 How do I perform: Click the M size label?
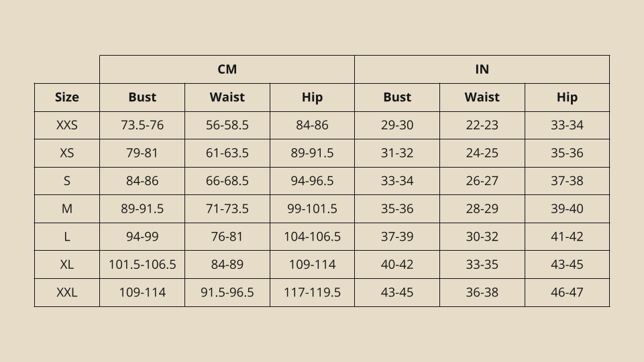tap(67, 209)
